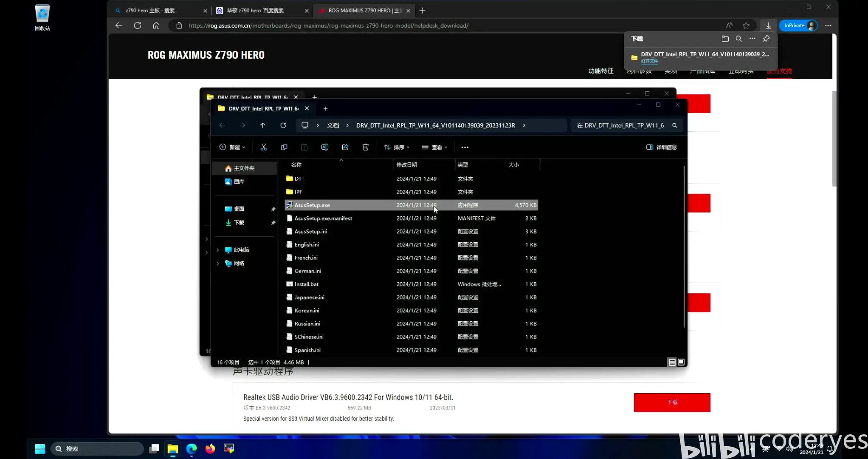Screen dimensions: 868x459
Task: Open Task View on the taskbar
Action: 154,449
